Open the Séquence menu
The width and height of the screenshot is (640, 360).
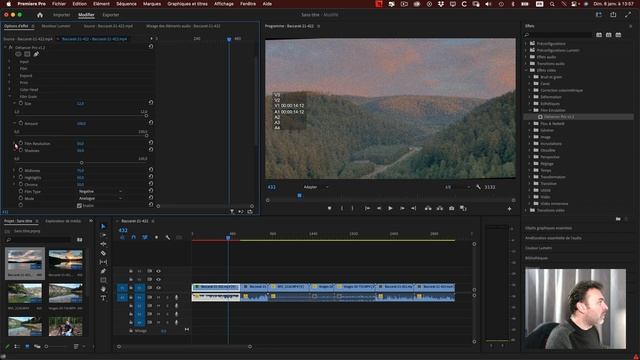[x=126, y=4]
